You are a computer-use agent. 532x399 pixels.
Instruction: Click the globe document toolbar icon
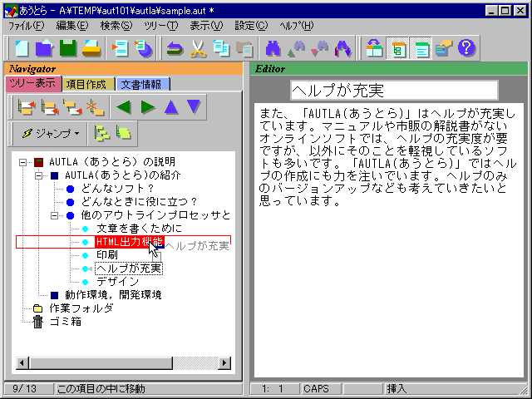143,48
